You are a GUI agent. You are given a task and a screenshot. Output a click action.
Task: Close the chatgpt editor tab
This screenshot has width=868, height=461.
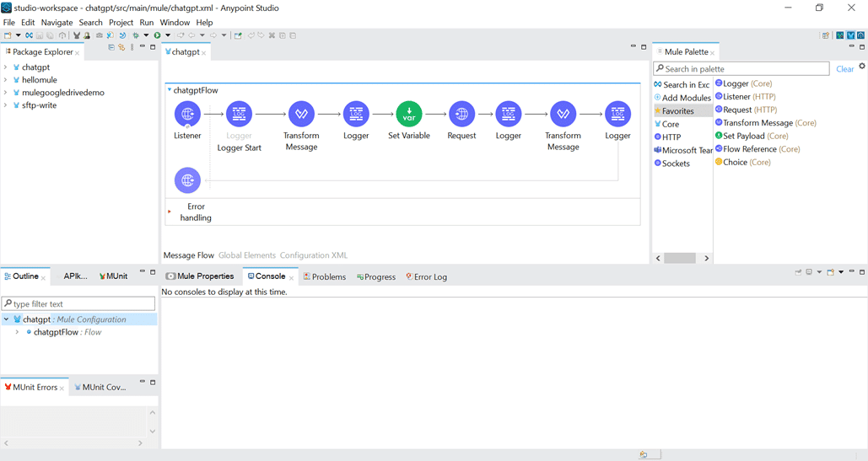tap(204, 53)
